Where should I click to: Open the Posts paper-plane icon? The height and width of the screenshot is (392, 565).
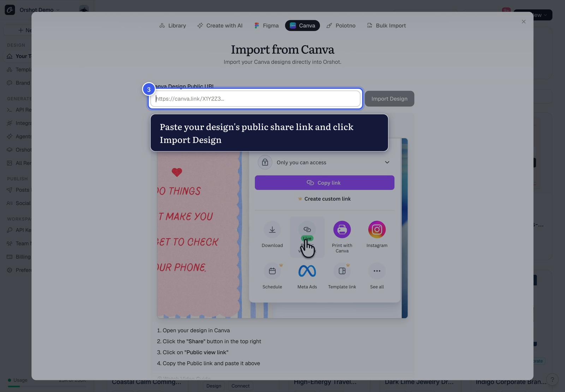10,190
